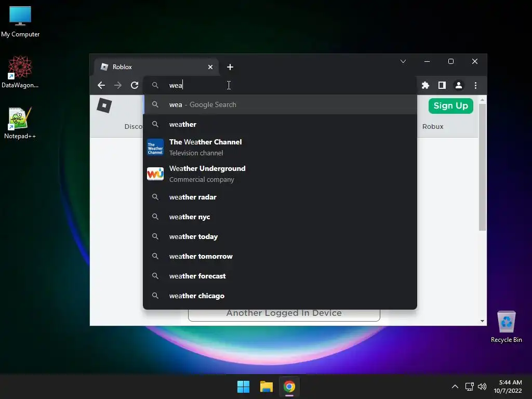Open the tab search chevron

[x=403, y=61]
